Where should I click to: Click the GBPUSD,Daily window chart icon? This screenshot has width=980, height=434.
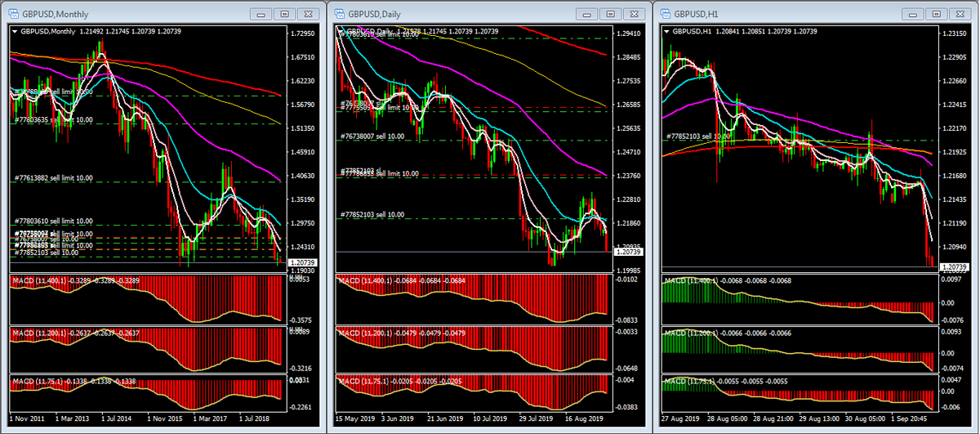tap(338, 14)
